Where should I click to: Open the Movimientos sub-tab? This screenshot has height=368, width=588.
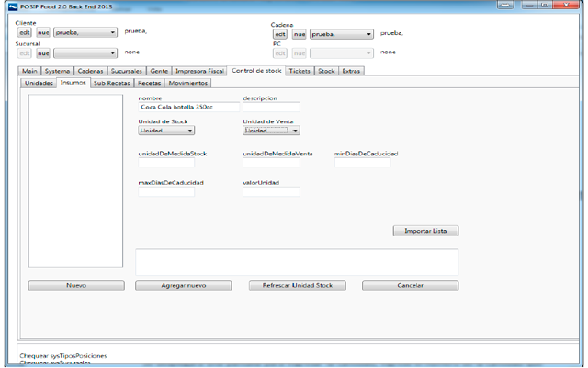click(x=187, y=83)
